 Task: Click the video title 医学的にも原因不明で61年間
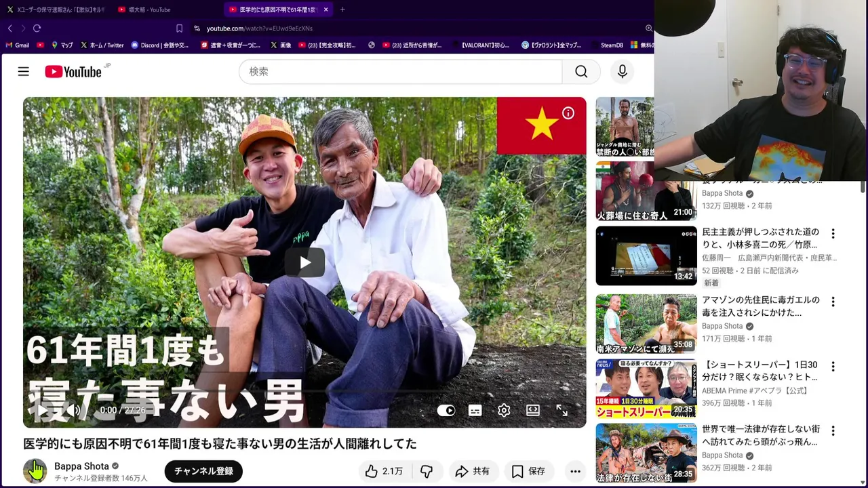coord(220,444)
